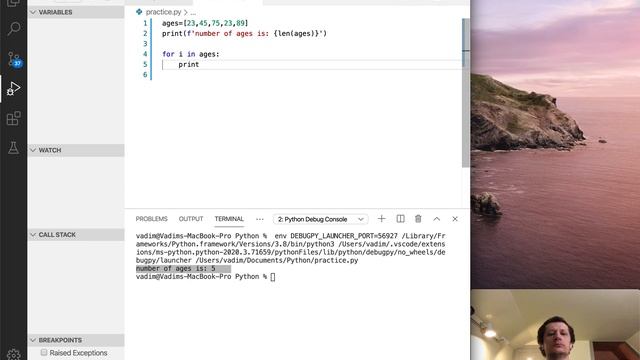Click the 'for i in ages:' line
This screenshot has height=360, width=640.
click(x=191, y=54)
